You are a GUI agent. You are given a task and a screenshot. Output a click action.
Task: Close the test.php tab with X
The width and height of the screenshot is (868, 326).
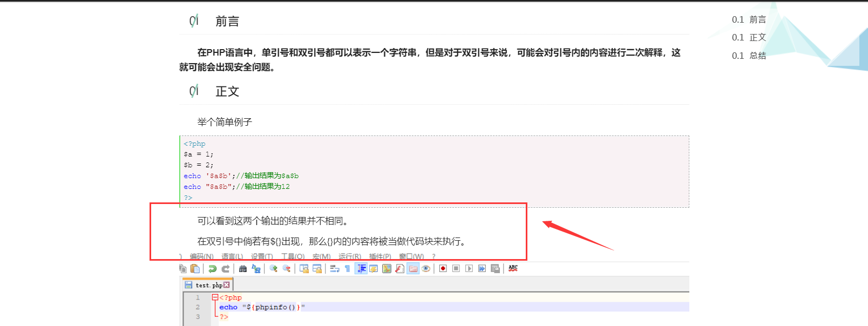227,285
